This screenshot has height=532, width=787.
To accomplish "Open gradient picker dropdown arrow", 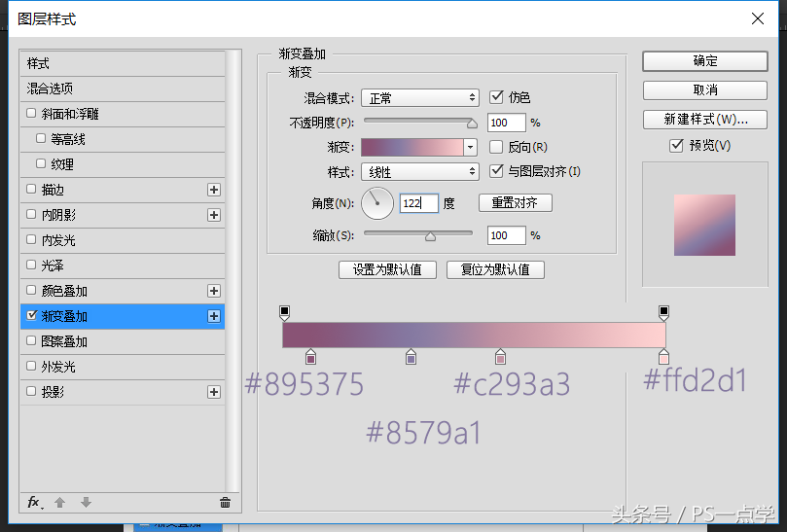I will [x=470, y=147].
